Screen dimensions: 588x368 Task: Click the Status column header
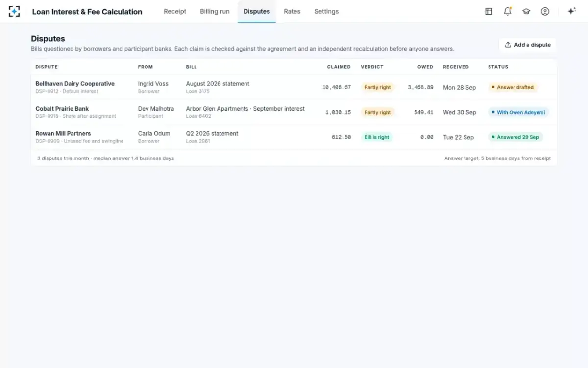pyautogui.click(x=498, y=67)
